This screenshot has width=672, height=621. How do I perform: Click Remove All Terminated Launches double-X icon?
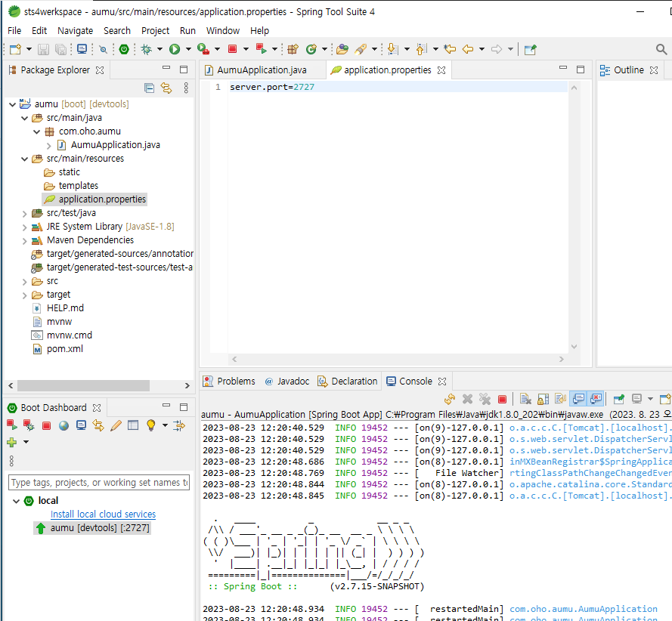pos(485,399)
